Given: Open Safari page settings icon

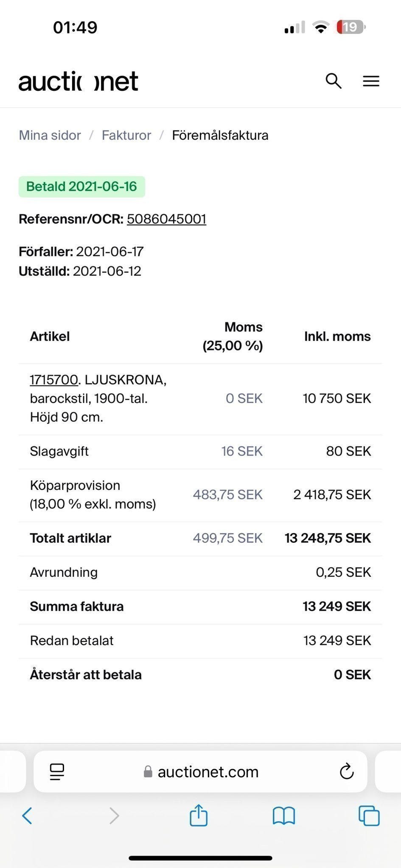Looking at the screenshot, I should 57,772.
